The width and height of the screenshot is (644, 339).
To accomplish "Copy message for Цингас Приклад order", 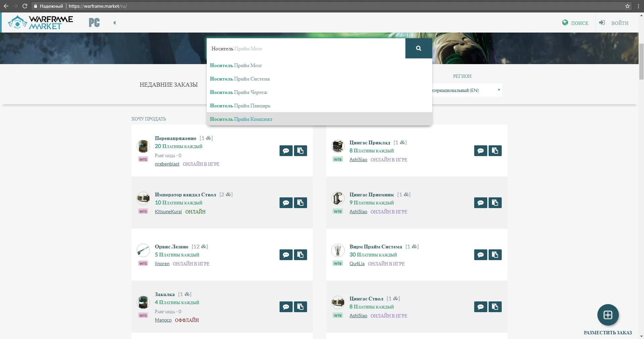I will point(495,151).
